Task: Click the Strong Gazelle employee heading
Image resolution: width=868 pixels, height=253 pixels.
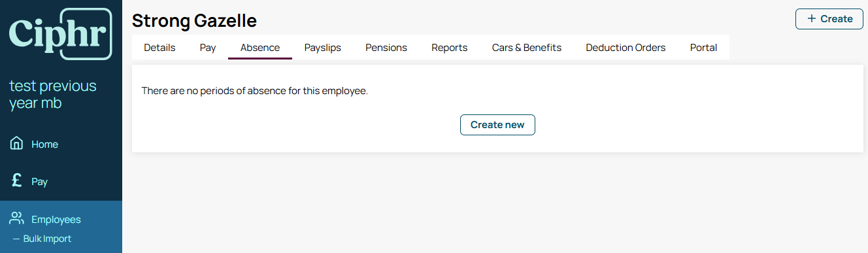Action: [x=194, y=20]
